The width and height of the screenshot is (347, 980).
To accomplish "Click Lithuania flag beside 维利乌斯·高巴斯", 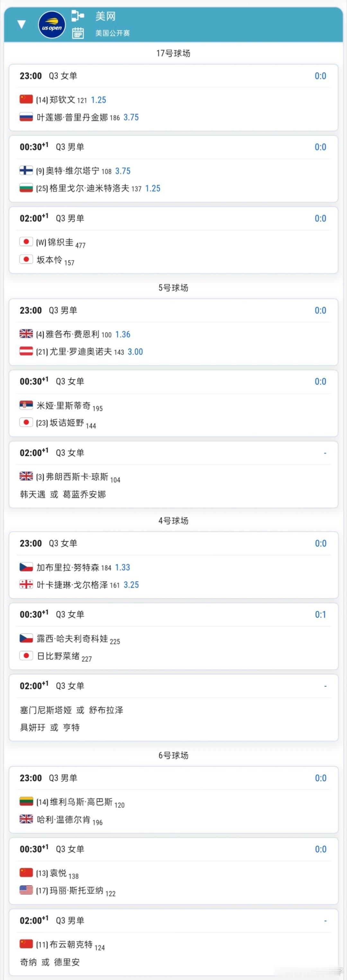I will pyautogui.click(x=26, y=802).
